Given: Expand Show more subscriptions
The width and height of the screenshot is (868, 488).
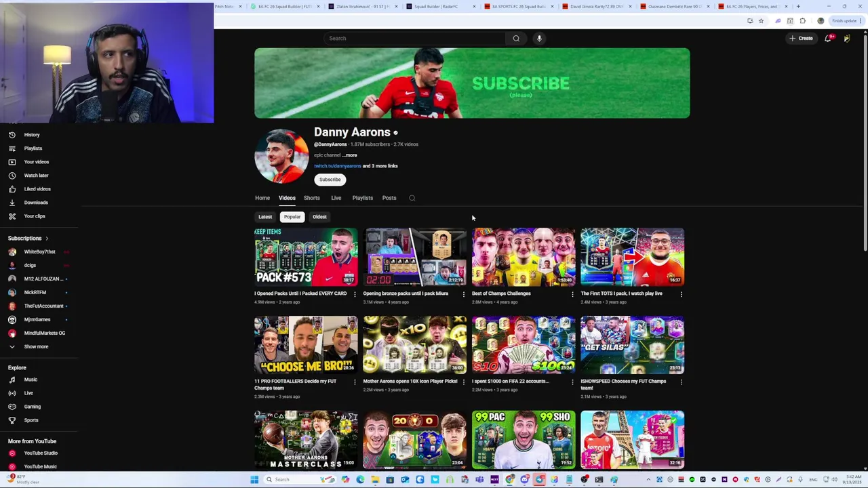Looking at the screenshot, I should (36, 346).
